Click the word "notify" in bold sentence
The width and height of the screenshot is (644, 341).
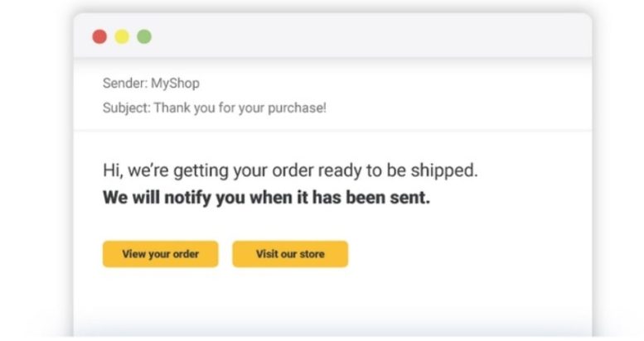pos(187,198)
